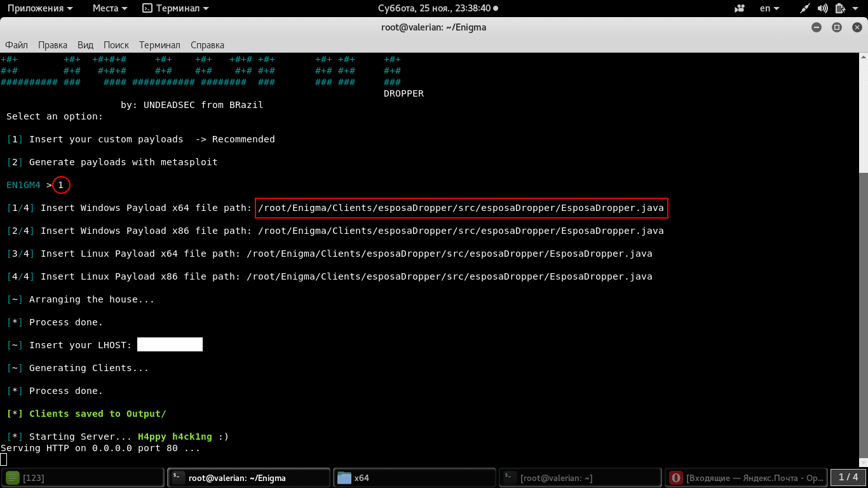
Task: Expand the Места menu
Action: (109, 8)
